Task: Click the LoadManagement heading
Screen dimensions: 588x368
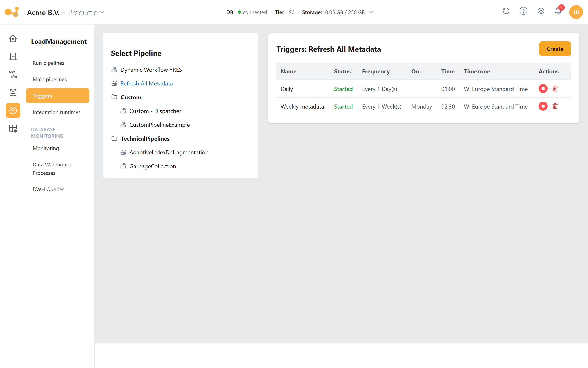Action: (59, 41)
